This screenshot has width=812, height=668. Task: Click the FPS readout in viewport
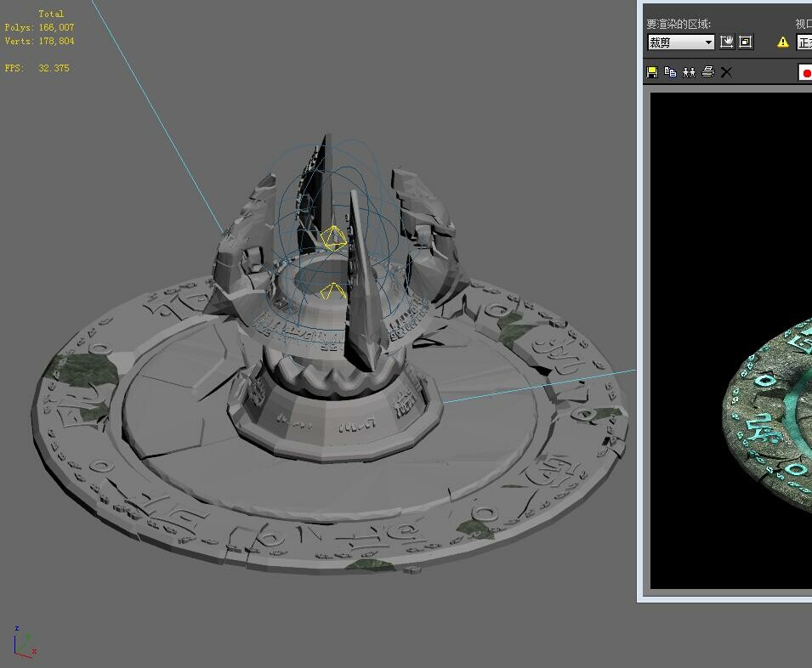point(37,68)
